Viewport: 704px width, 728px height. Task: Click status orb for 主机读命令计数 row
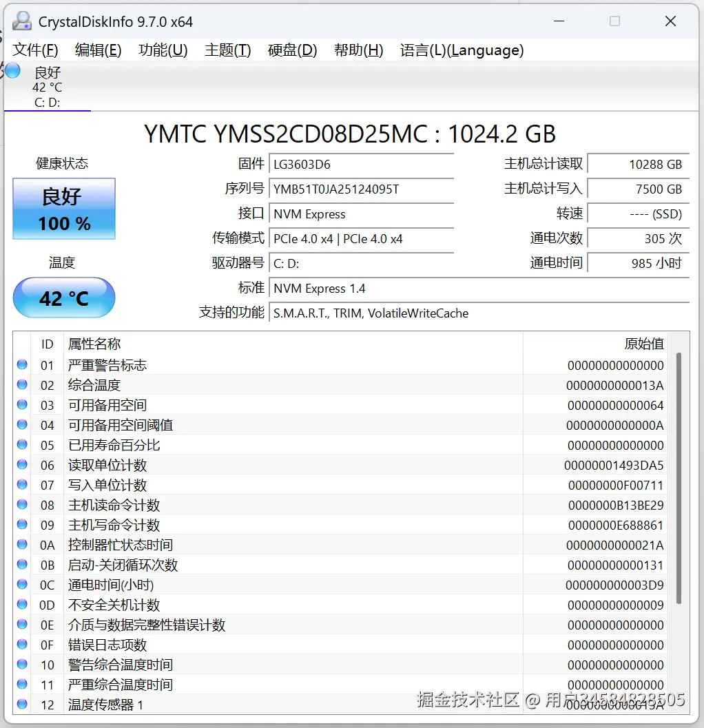tap(22, 504)
